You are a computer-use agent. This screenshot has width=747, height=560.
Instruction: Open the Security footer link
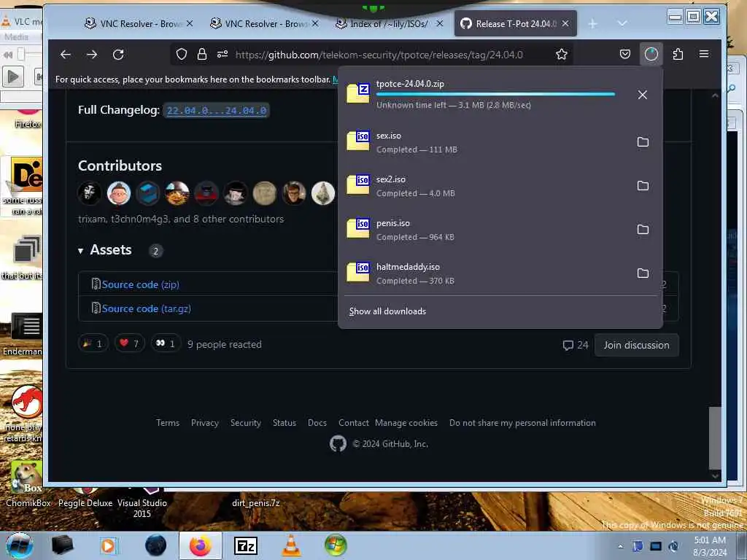coord(246,423)
